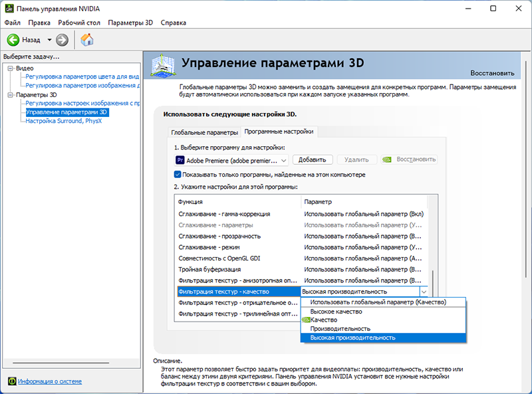
Task: Click the Назад button label
Action: click(31, 40)
